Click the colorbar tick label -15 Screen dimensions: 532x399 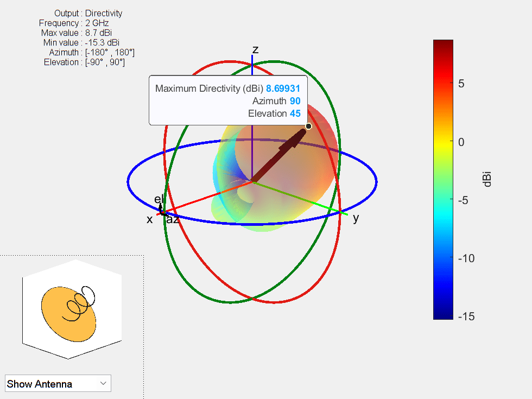tap(466, 316)
